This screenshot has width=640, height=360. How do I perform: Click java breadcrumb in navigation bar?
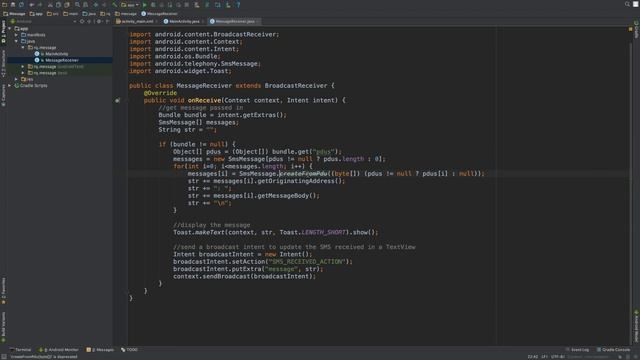(89, 13)
